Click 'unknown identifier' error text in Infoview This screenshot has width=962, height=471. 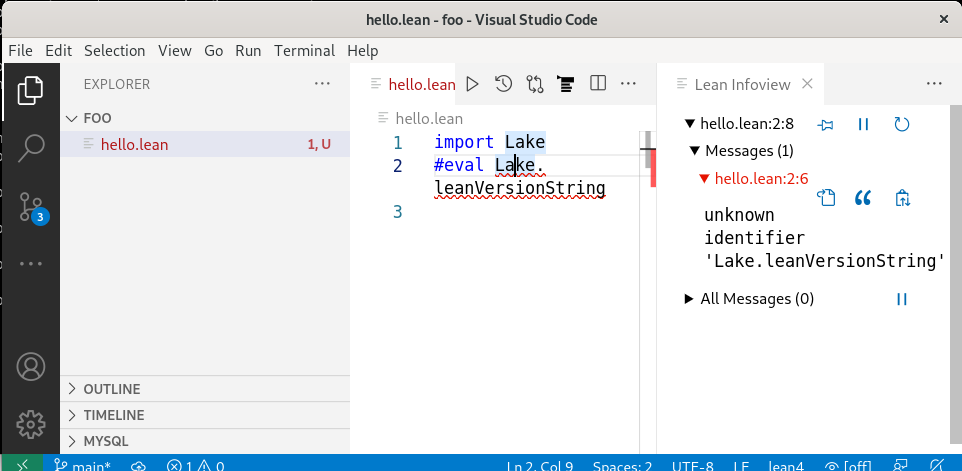tap(755, 226)
